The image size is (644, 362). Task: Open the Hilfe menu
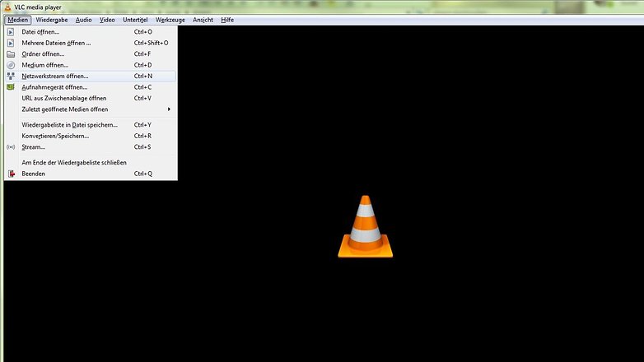point(227,20)
